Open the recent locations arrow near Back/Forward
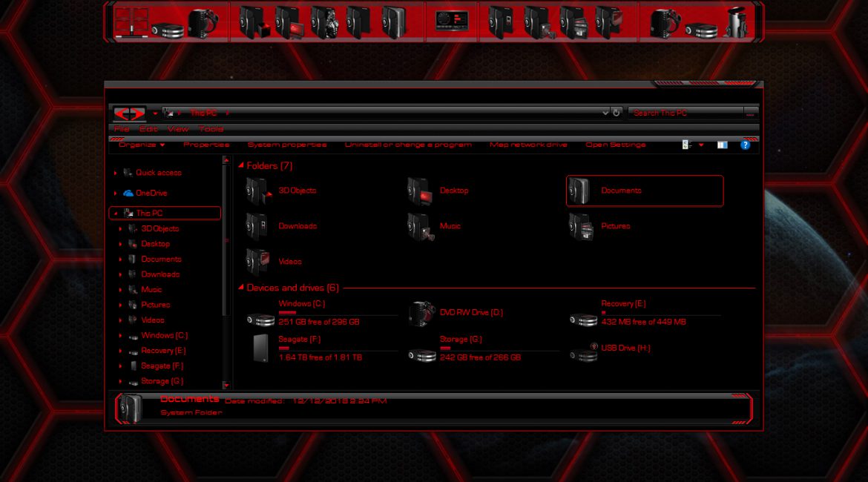 pos(155,113)
